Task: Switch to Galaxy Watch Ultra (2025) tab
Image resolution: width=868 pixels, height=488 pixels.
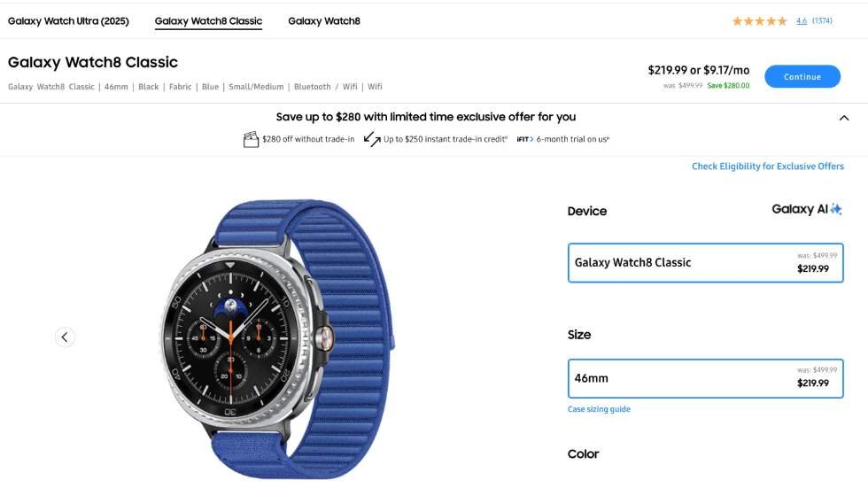Action: click(68, 21)
